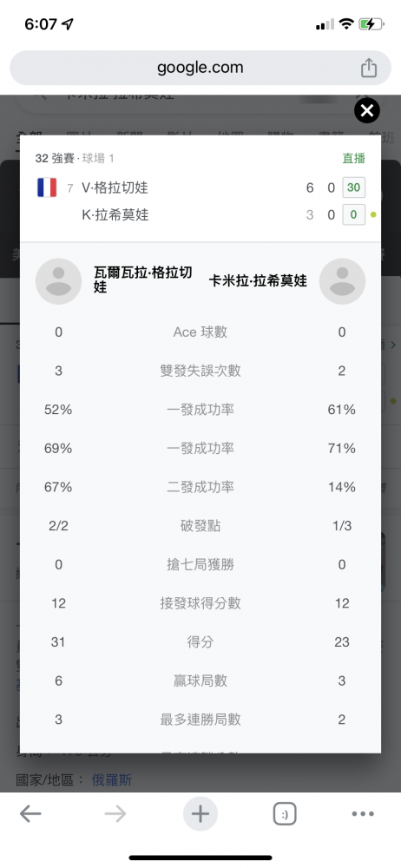Close the match stats popup
Viewport: 401px width, 868px height.
(x=366, y=111)
